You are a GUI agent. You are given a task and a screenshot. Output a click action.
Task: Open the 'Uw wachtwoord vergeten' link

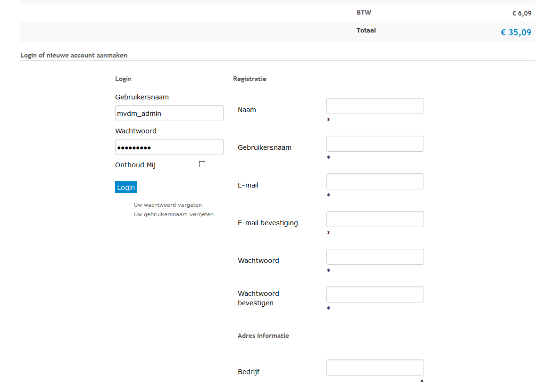coord(168,205)
